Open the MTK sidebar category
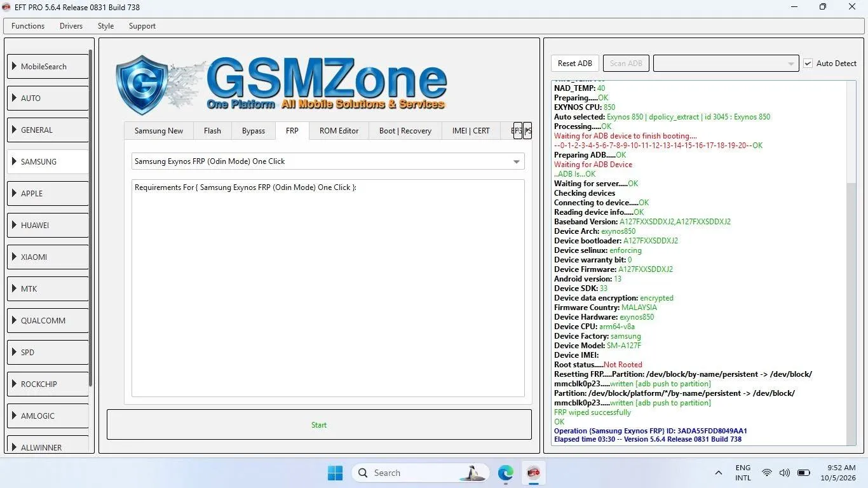Viewport: 868px width, 488px height. [48, 289]
